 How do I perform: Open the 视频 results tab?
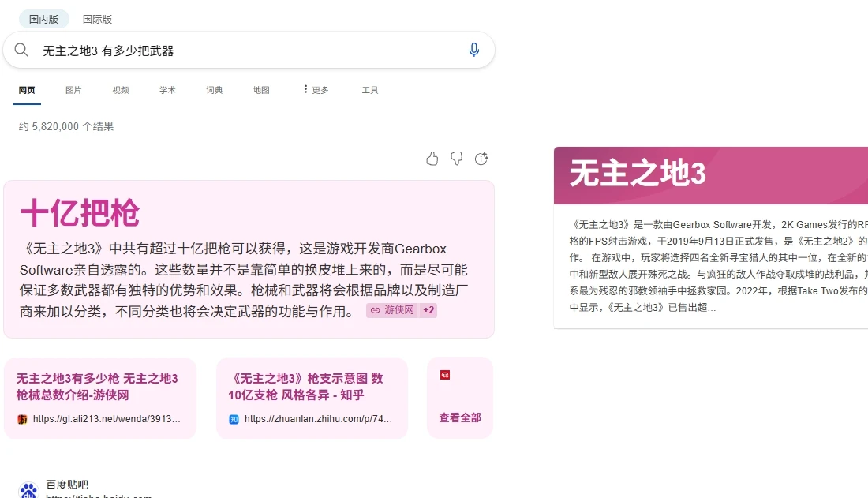(120, 90)
